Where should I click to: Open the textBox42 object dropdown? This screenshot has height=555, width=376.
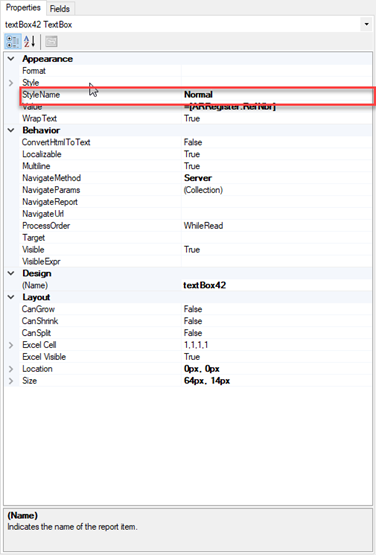point(366,24)
